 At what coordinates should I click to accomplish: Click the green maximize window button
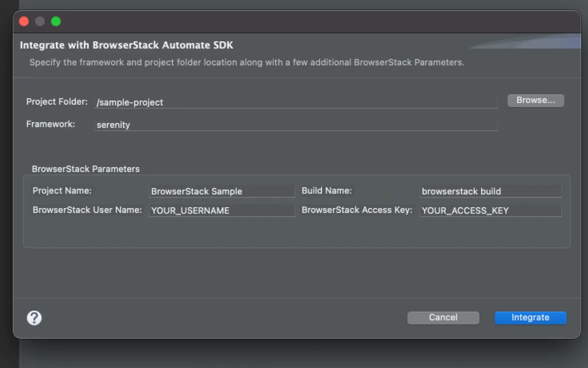click(56, 21)
